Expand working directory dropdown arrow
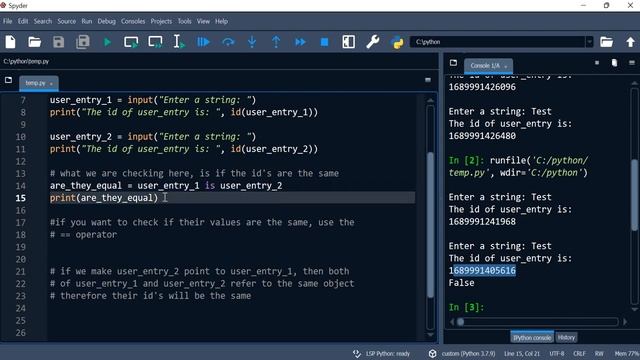 click(589, 42)
